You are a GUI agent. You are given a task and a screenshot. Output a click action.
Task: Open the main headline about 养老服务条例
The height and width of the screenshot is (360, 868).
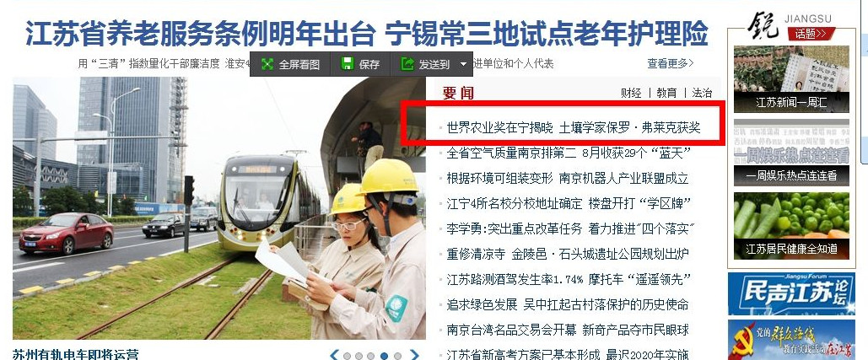pos(366,33)
